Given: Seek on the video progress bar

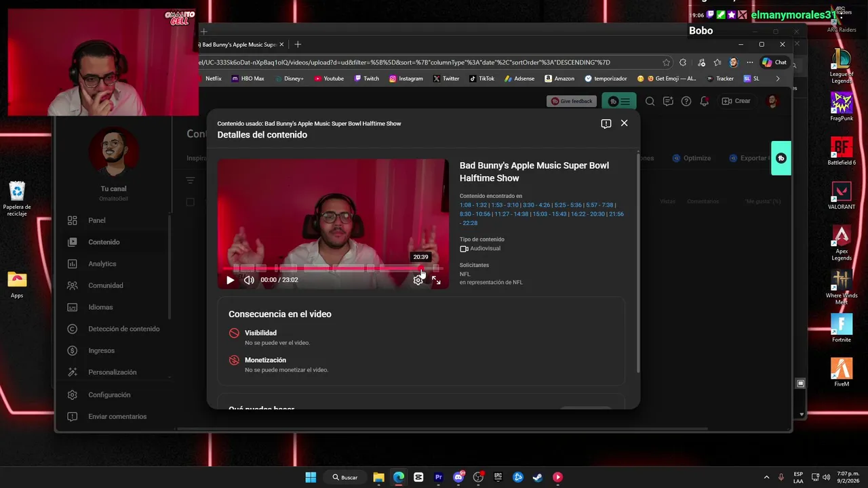Looking at the screenshot, I should tap(333, 268).
